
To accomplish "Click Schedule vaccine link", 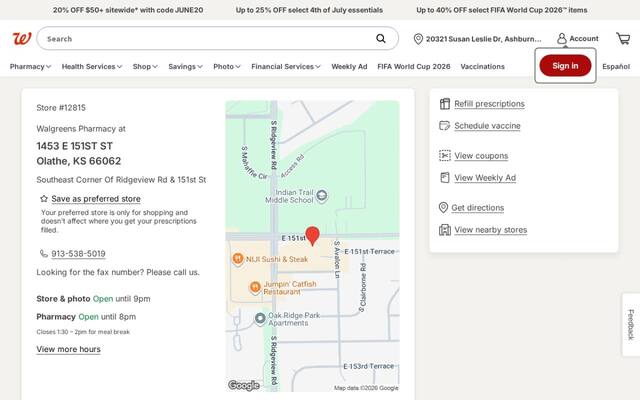I will coord(487,126).
